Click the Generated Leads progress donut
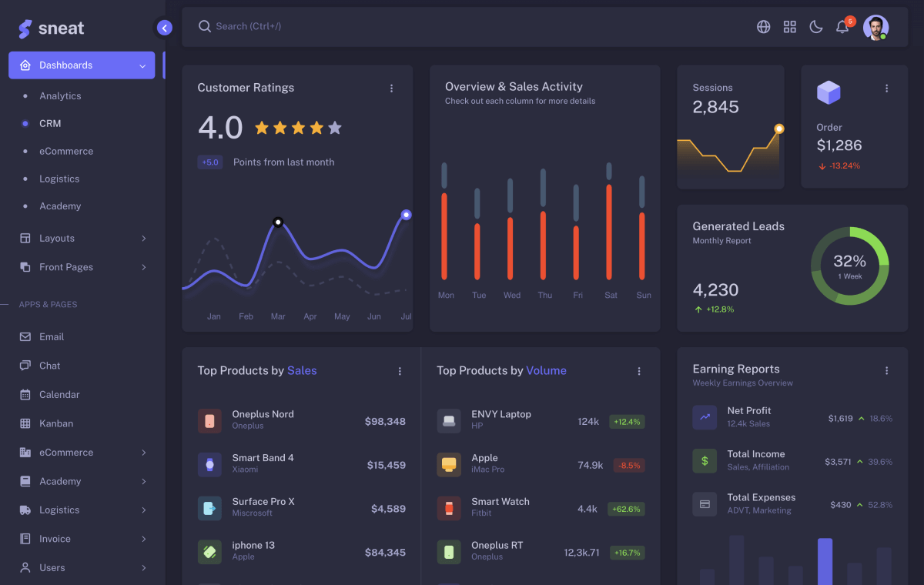 pyautogui.click(x=849, y=266)
